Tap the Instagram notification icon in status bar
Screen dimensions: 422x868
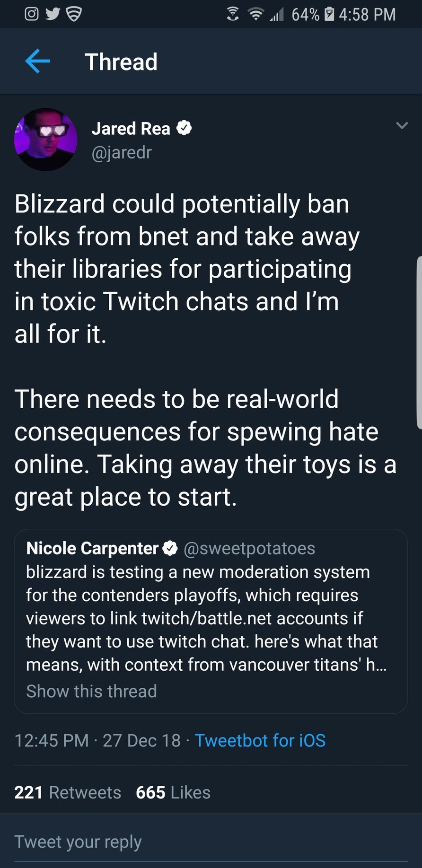click(31, 14)
